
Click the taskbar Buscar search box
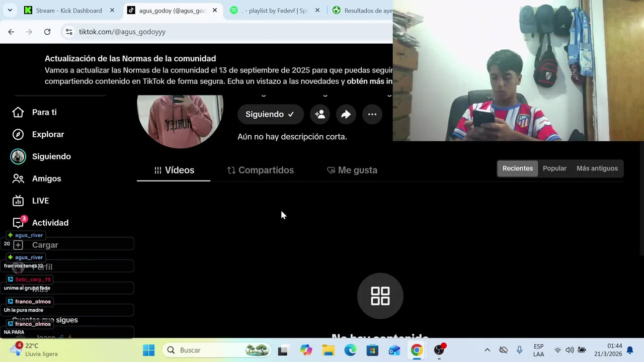[217, 350]
